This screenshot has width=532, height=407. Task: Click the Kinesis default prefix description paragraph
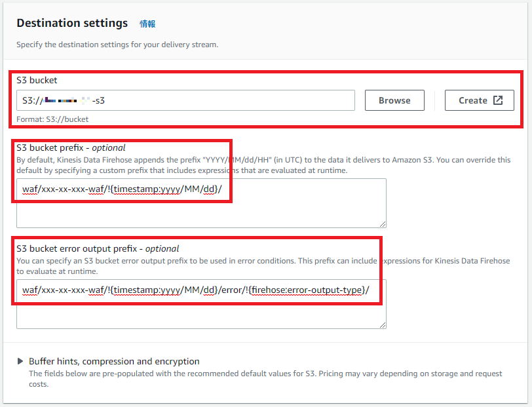tap(262, 165)
